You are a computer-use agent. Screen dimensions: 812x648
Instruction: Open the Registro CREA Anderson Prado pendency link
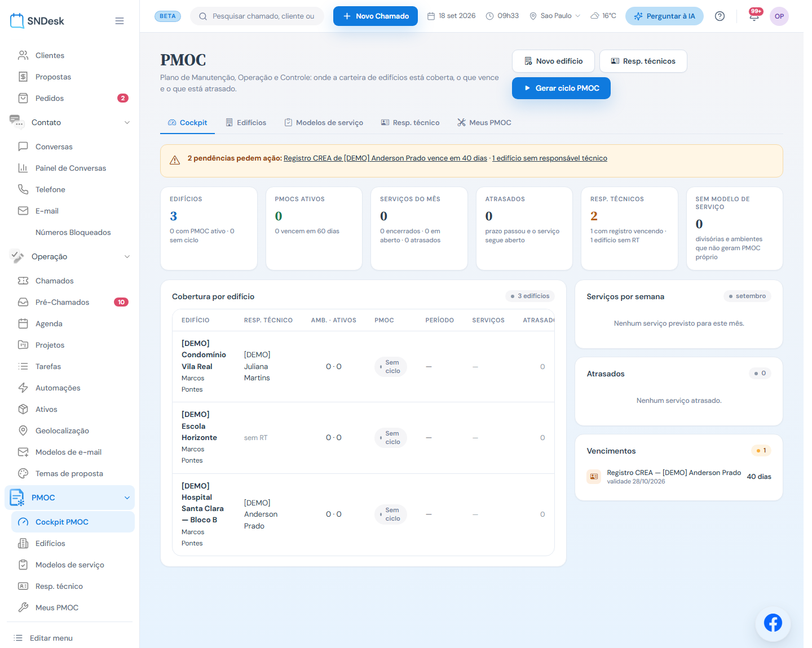click(385, 158)
